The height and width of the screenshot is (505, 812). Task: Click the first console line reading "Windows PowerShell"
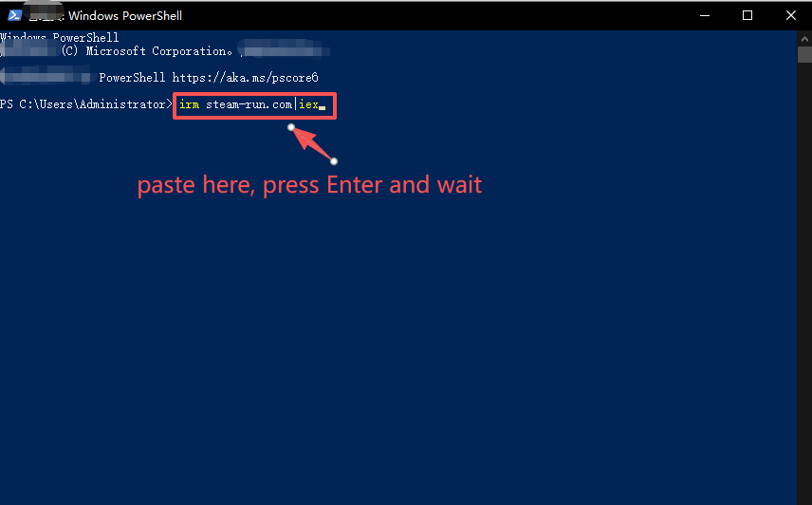pyautogui.click(x=61, y=38)
